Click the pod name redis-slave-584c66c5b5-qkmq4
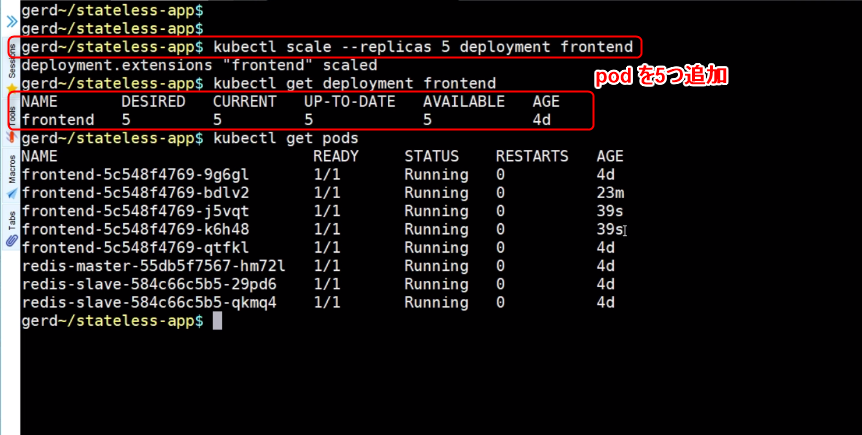This screenshot has height=435, width=862. 148,302
